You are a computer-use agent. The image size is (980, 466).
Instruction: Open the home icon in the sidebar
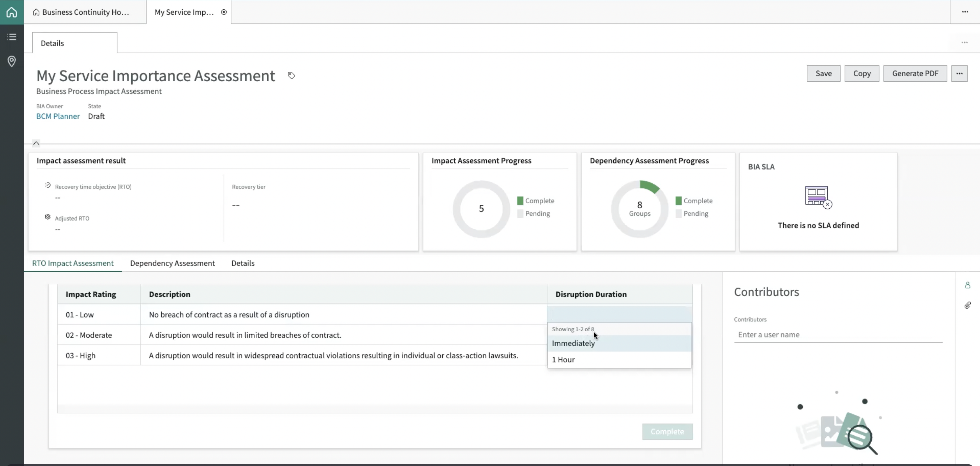coord(12,12)
